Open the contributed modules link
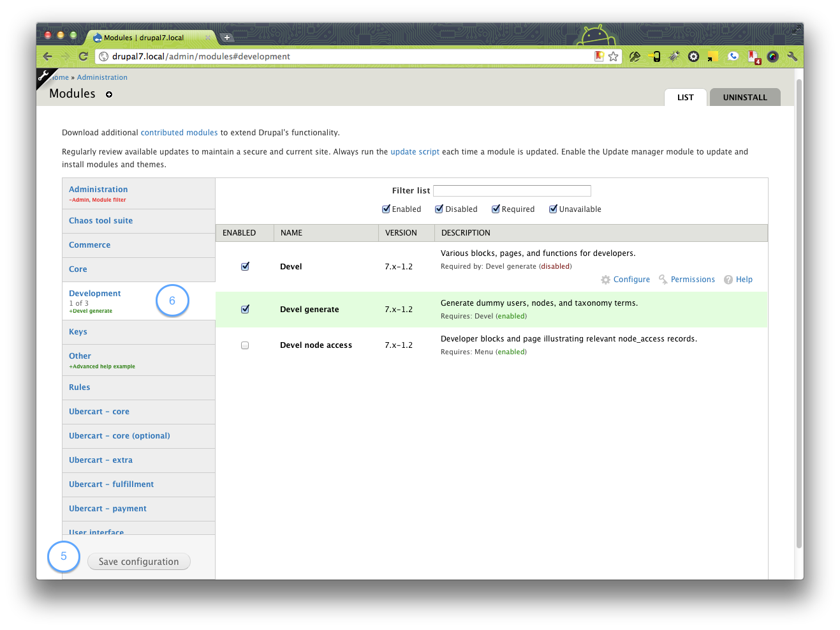Screen dimensions: 840x630 click(179, 132)
